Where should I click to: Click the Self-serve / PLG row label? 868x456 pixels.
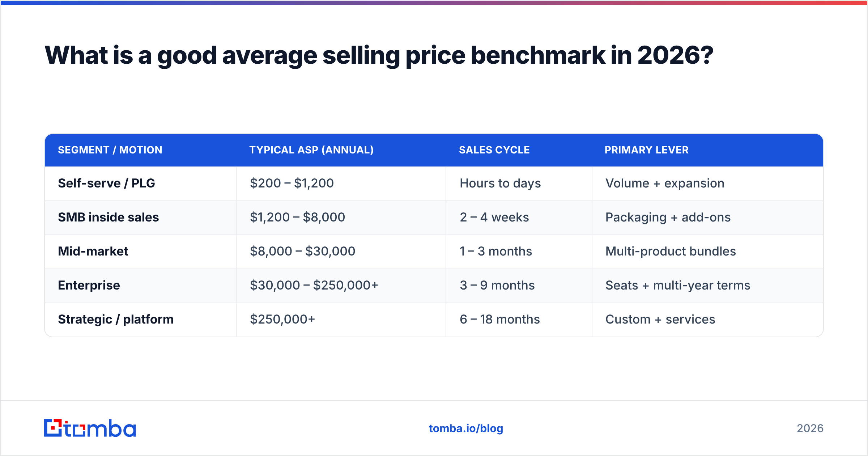point(106,183)
